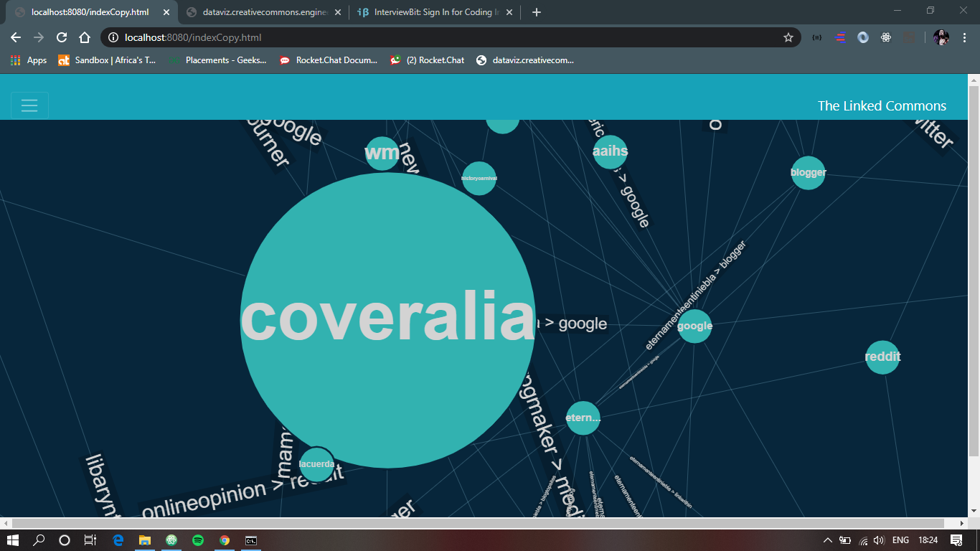The width and height of the screenshot is (980, 551).
Task: Reload the current page
Action: [62, 37]
